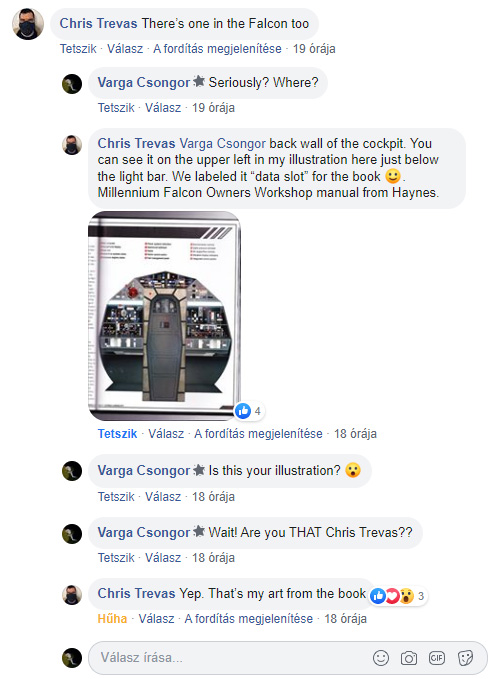Show translation under the cockpit illustration comment

click(x=258, y=433)
